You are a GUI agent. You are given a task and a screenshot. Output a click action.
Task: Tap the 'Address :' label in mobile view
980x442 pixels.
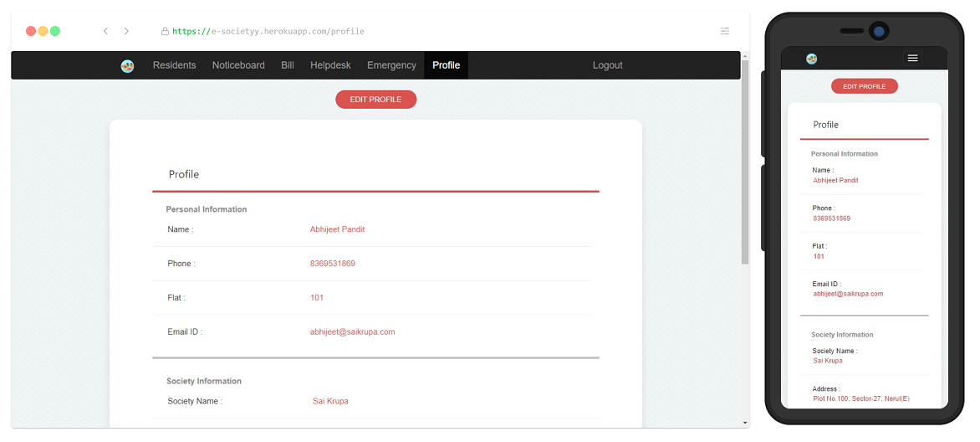[826, 388]
